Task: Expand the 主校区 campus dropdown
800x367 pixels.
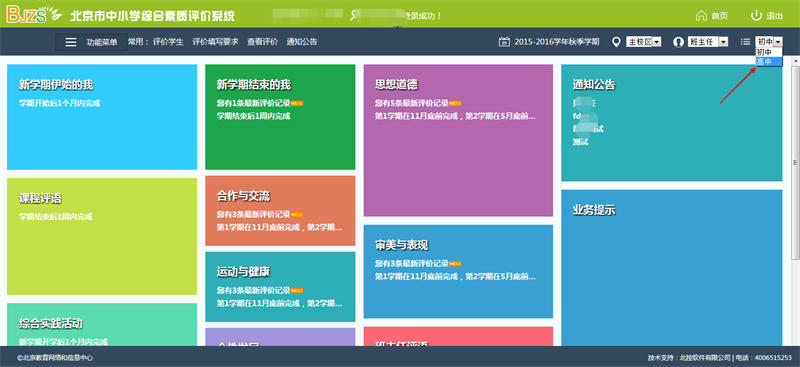Action: 644,42
